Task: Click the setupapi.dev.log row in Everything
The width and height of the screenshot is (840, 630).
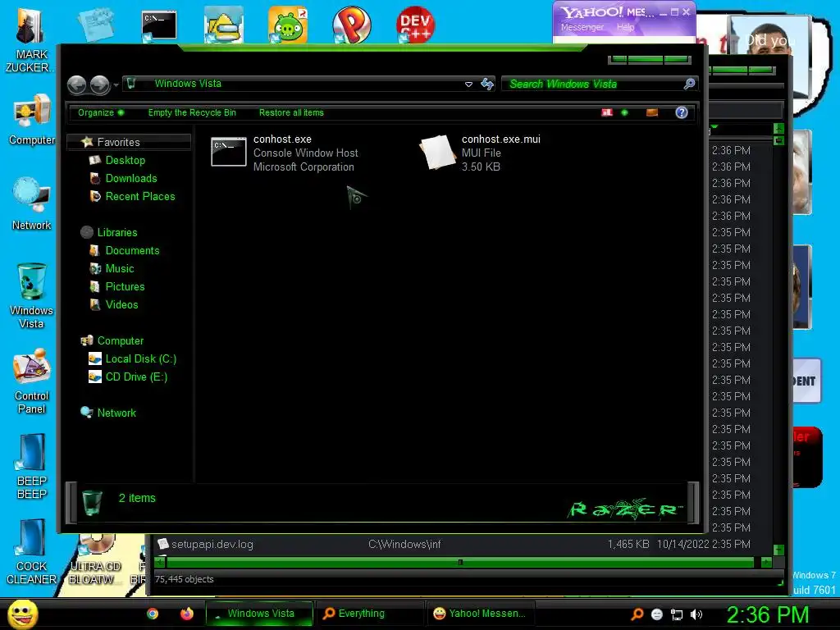Action: click(x=454, y=545)
